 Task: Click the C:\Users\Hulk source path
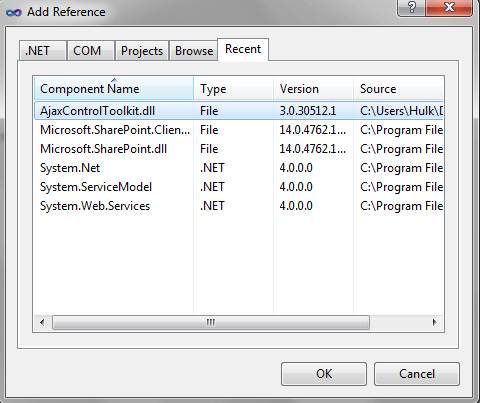[401, 111]
